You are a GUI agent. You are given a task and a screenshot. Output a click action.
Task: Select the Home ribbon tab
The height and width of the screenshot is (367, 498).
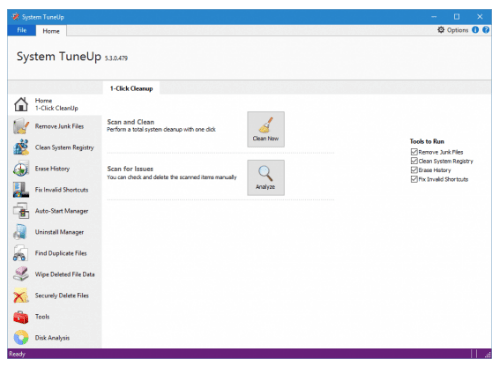tap(51, 31)
